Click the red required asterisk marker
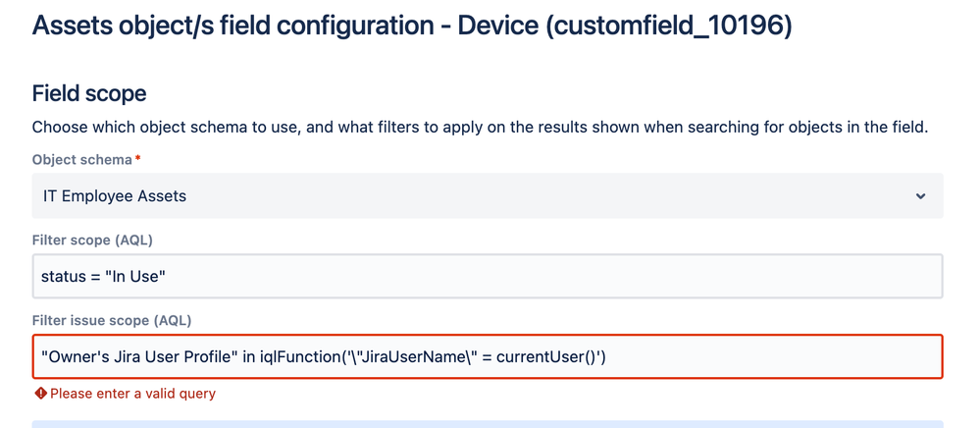This screenshot has height=428, width=980. [137, 158]
